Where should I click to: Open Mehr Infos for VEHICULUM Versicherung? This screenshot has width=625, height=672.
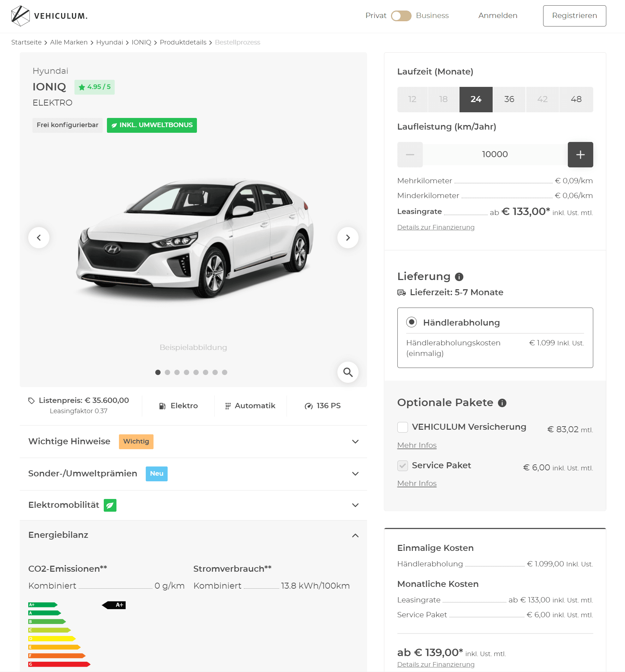coord(417,446)
